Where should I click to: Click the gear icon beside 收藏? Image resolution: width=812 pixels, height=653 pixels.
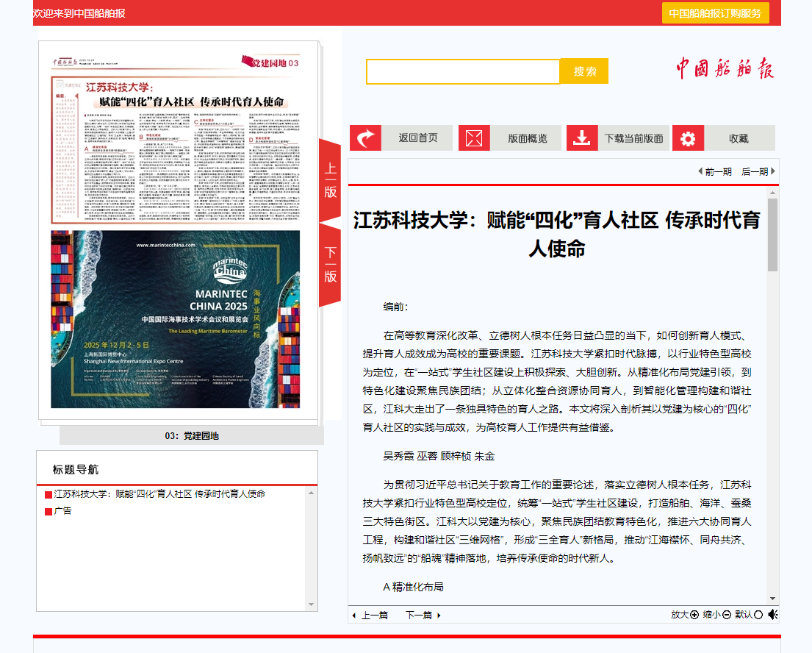pyautogui.click(x=688, y=138)
